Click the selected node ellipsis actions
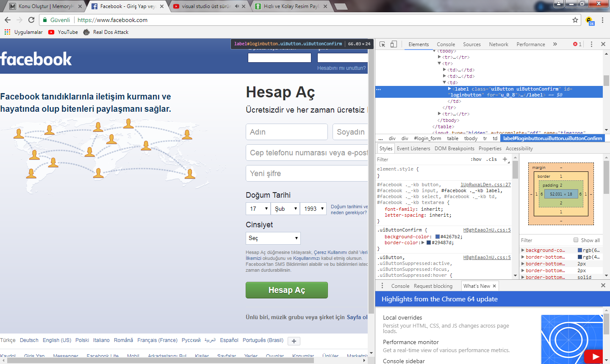 tap(379, 89)
